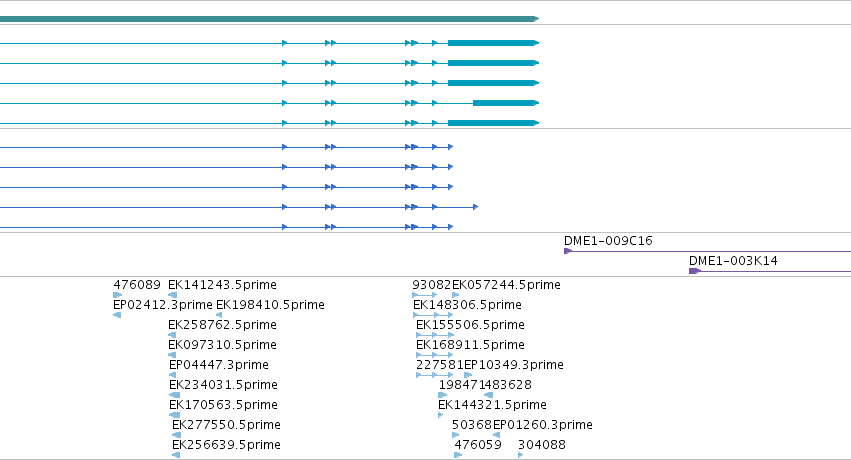
Task: Click spliced alignment glyph under EK168911.5prime
Action: tap(434, 355)
